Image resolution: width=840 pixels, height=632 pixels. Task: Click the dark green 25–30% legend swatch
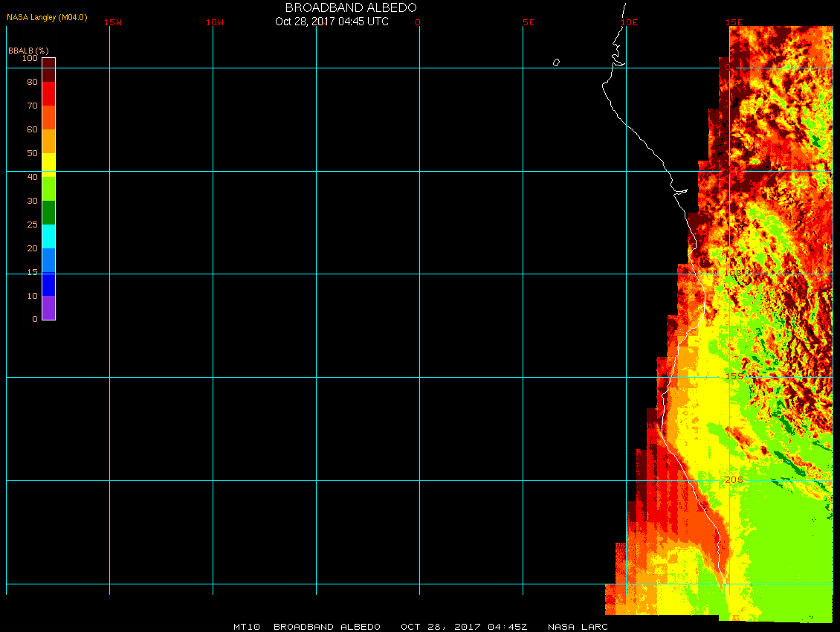click(48, 212)
